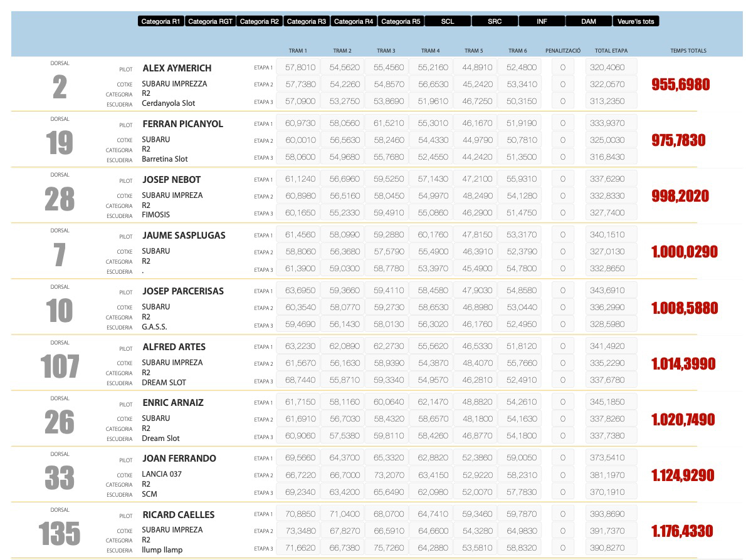Select the INF category button

pyautogui.click(x=542, y=21)
